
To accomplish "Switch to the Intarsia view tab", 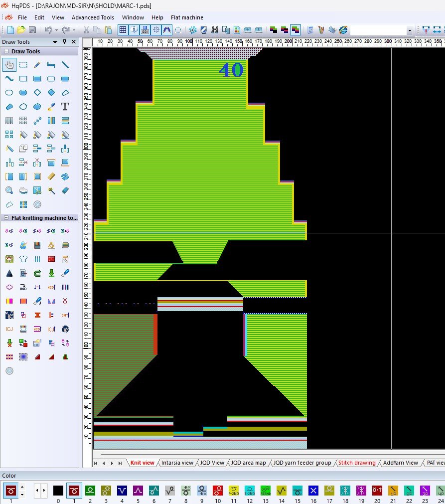I will click(177, 463).
